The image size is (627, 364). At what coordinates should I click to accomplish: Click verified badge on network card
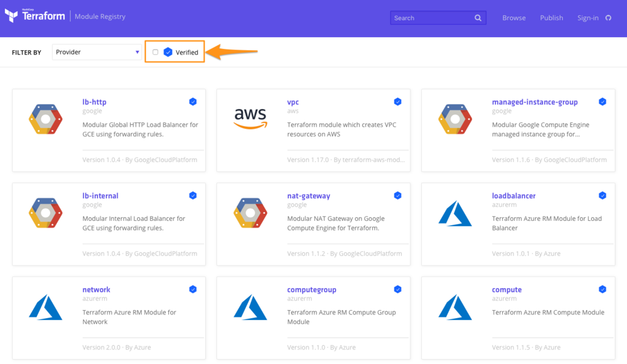(193, 289)
